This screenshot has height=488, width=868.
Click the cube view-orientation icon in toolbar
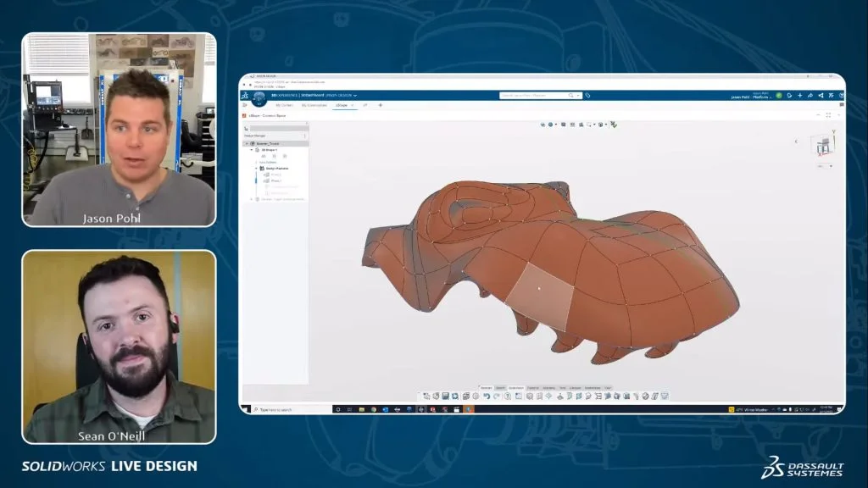pos(601,125)
